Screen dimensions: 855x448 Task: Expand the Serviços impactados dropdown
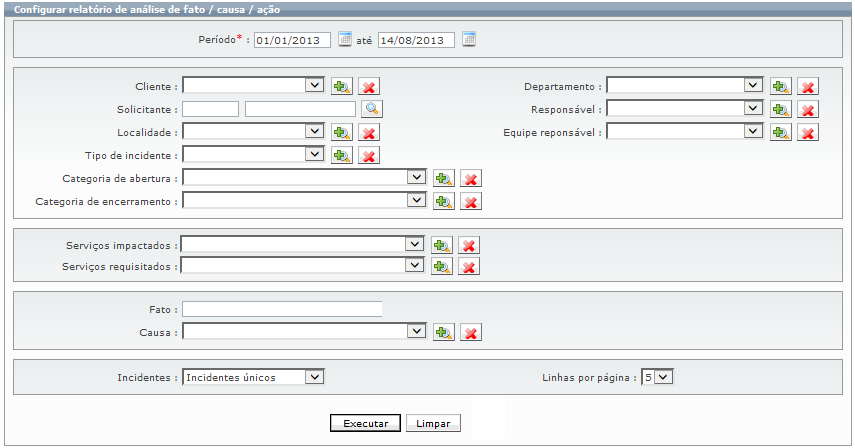point(302,244)
